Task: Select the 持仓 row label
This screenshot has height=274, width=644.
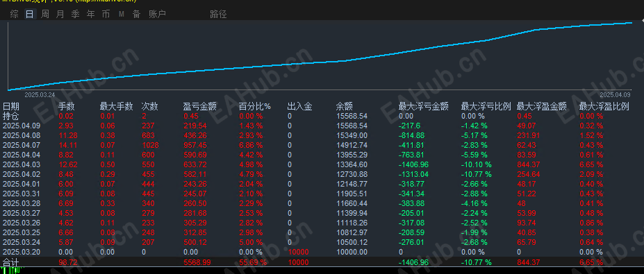Action: (x=10, y=116)
